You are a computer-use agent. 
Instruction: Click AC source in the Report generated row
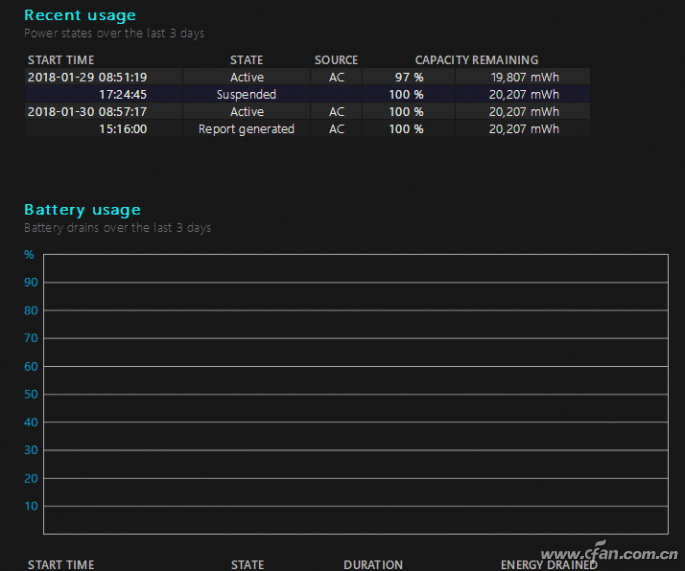(336, 129)
